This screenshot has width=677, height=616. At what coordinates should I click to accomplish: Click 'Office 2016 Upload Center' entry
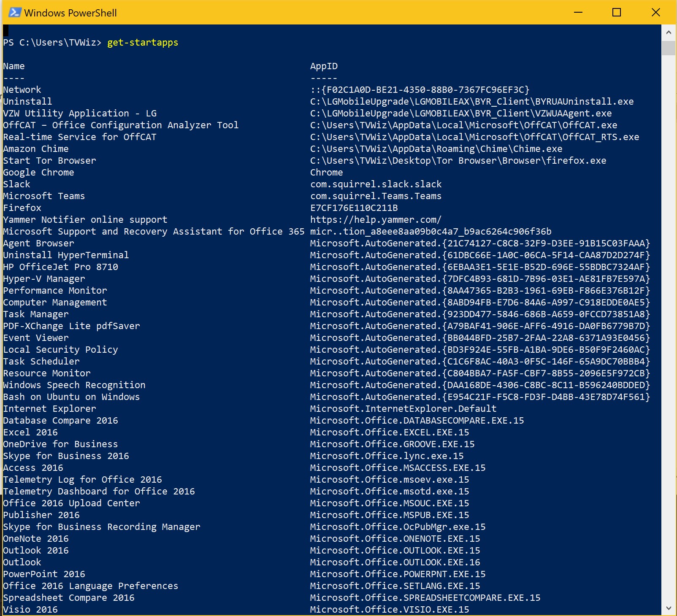point(71,503)
